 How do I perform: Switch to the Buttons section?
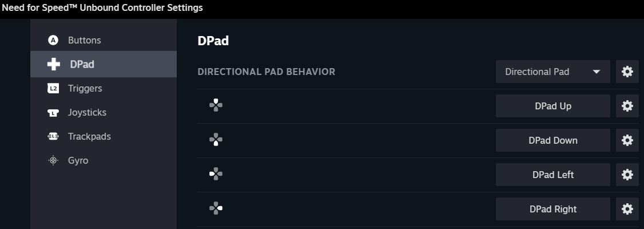pyautogui.click(x=84, y=40)
